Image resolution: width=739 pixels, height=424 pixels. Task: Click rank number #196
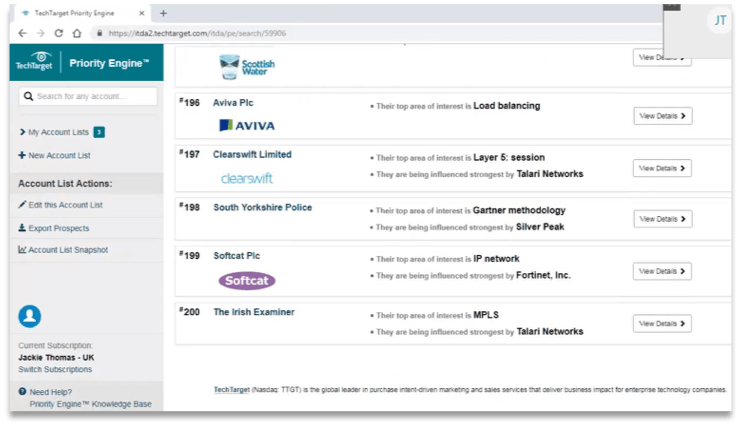(190, 102)
